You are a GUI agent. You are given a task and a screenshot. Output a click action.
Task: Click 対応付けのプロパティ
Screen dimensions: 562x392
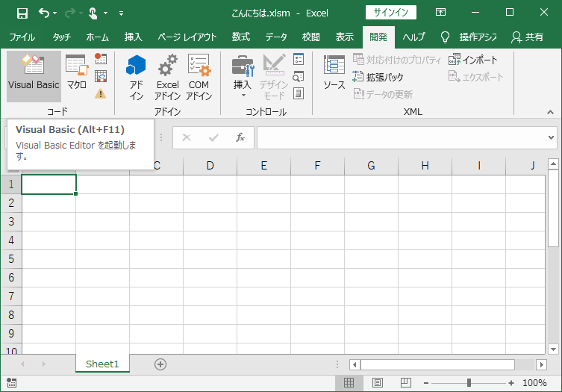[x=397, y=60]
